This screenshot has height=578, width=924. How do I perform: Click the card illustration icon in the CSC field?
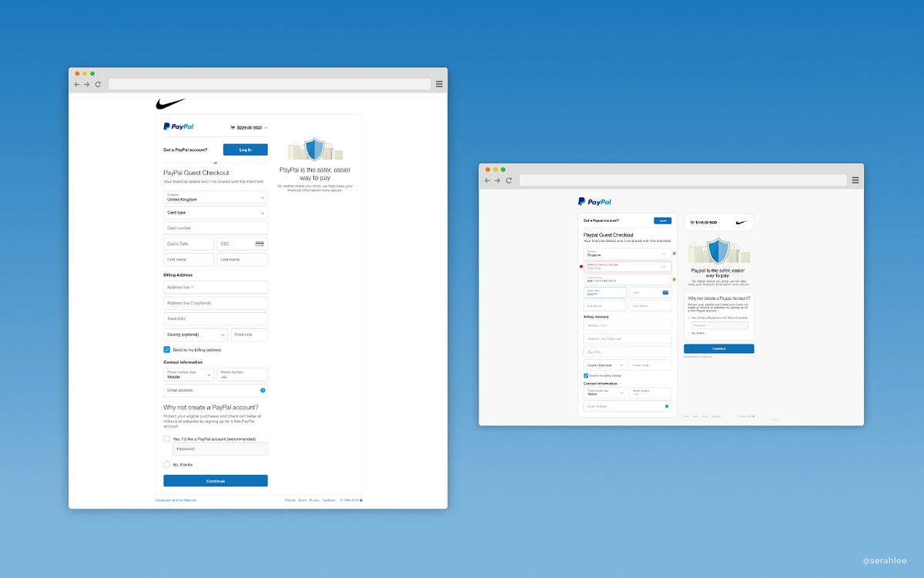[x=259, y=244]
